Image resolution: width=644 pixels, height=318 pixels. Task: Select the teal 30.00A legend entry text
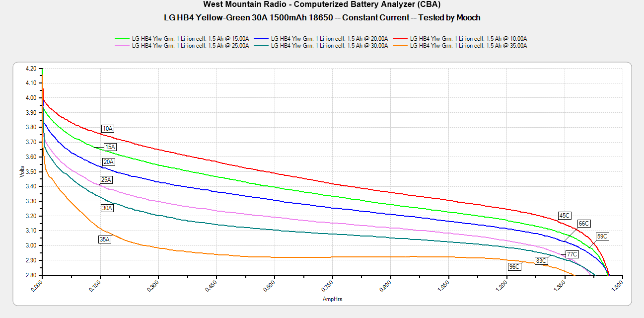click(329, 46)
